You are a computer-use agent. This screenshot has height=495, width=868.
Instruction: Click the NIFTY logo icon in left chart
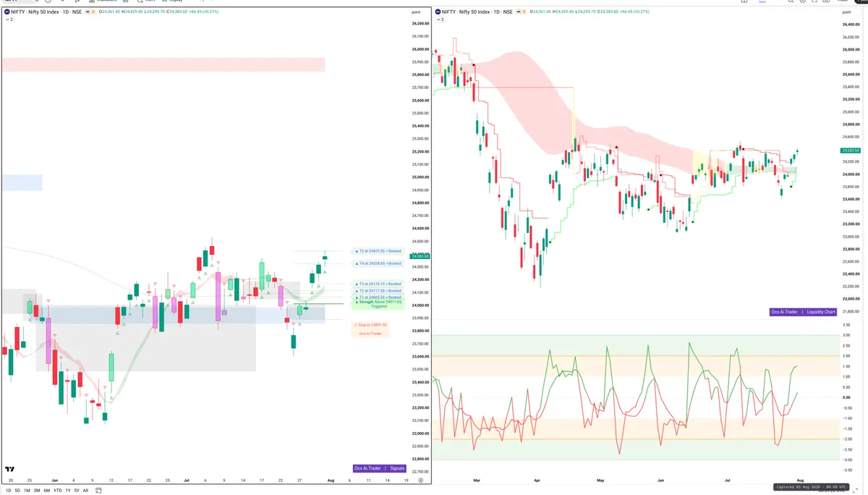(7, 12)
